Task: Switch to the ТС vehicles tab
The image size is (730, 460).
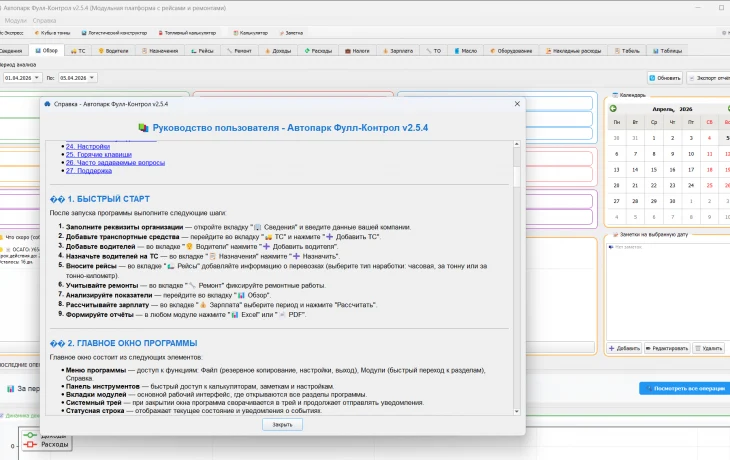Action: [78, 51]
